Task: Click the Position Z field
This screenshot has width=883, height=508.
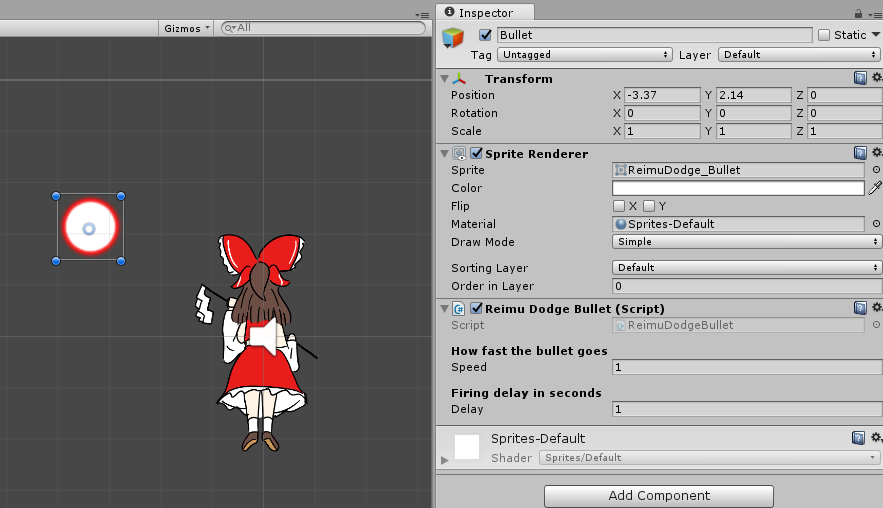Action: click(x=845, y=95)
